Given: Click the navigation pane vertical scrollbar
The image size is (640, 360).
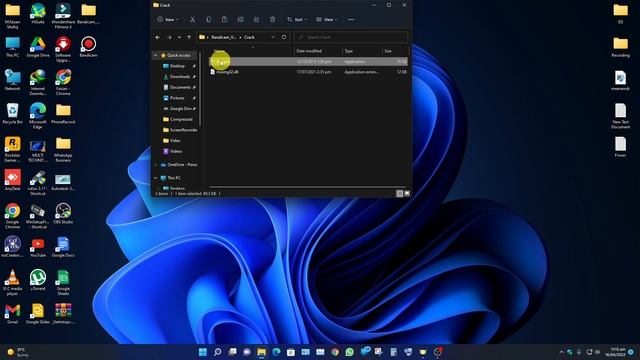Looking at the screenshot, I should (200, 88).
